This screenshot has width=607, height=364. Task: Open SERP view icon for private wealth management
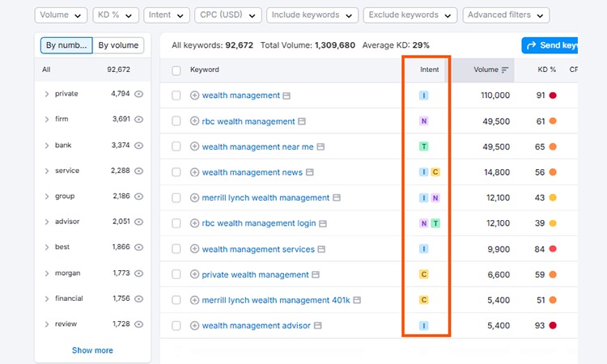click(x=316, y=275)
